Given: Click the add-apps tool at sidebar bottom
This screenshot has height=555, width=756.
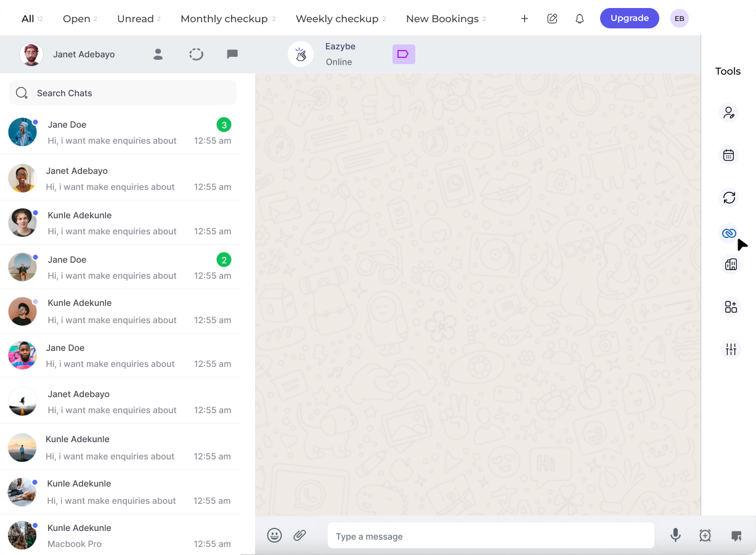Looking at the screenshot, I should (x=730, y=306).
